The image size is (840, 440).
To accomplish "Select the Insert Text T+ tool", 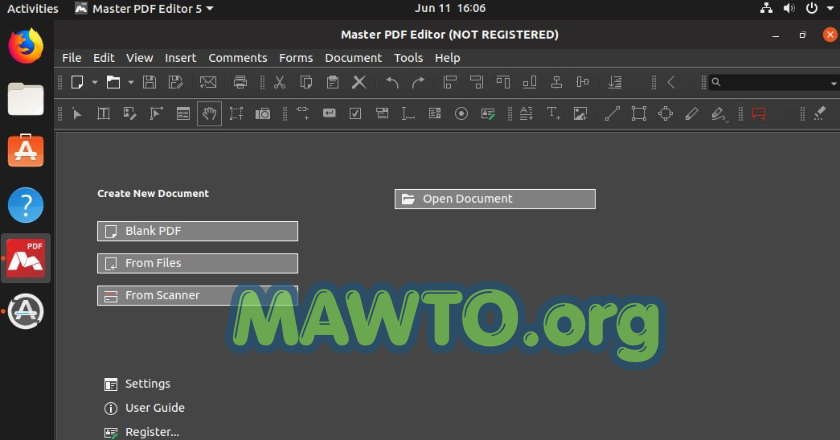I will pos(553,114).
